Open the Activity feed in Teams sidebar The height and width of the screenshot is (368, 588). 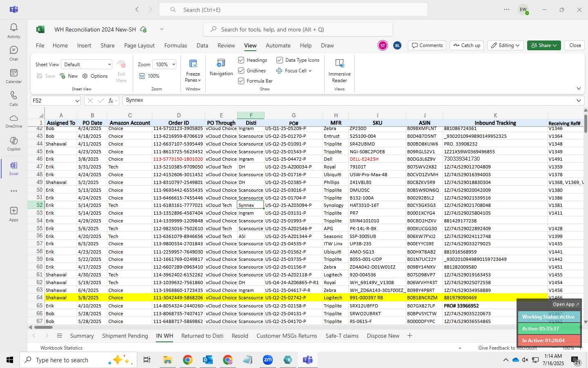pos(13,31)
